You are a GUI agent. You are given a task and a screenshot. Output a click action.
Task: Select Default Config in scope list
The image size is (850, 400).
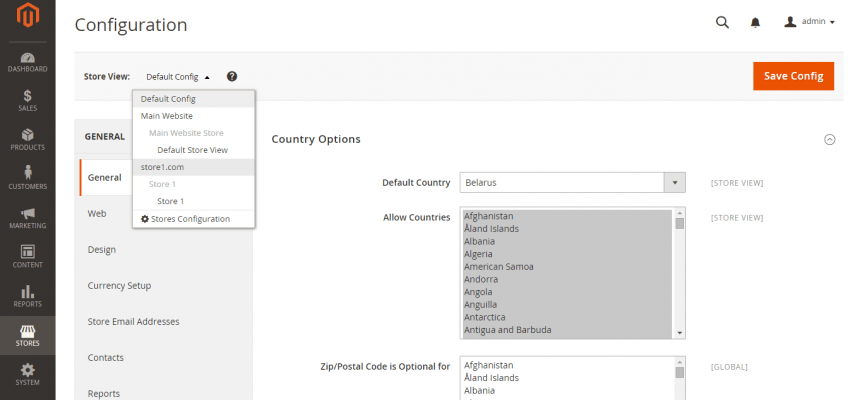coord(194,99)
